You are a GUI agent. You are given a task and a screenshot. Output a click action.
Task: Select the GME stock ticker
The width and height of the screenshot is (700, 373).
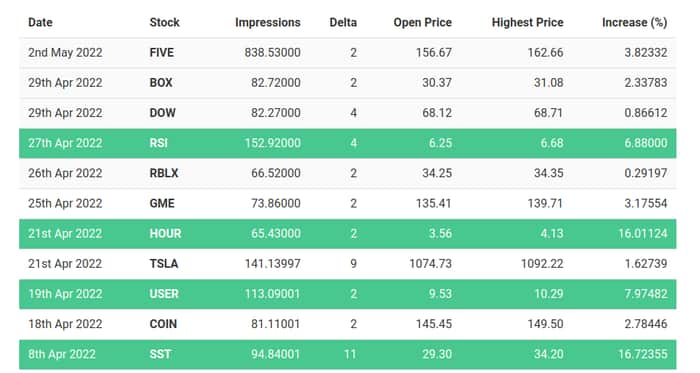162,203
